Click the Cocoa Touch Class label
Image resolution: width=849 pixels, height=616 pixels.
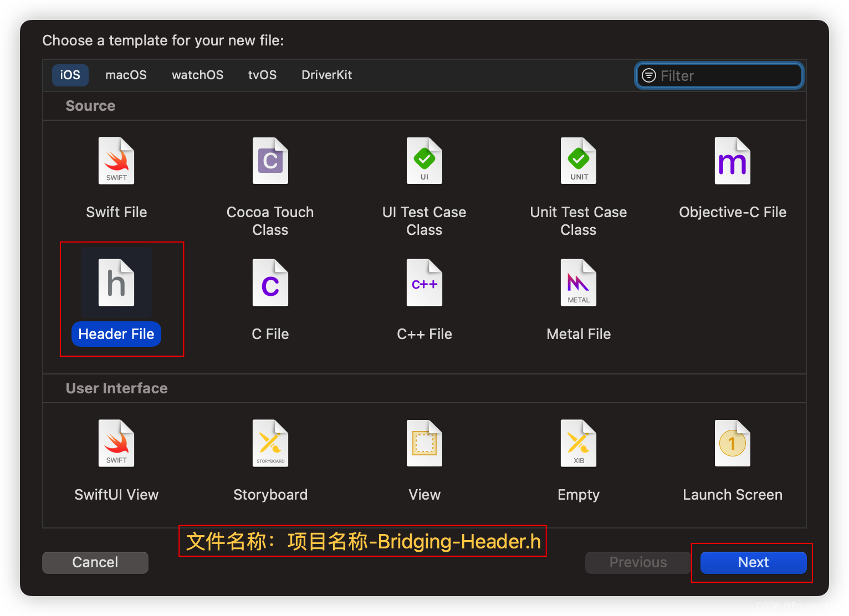click(x=270, y=221)
